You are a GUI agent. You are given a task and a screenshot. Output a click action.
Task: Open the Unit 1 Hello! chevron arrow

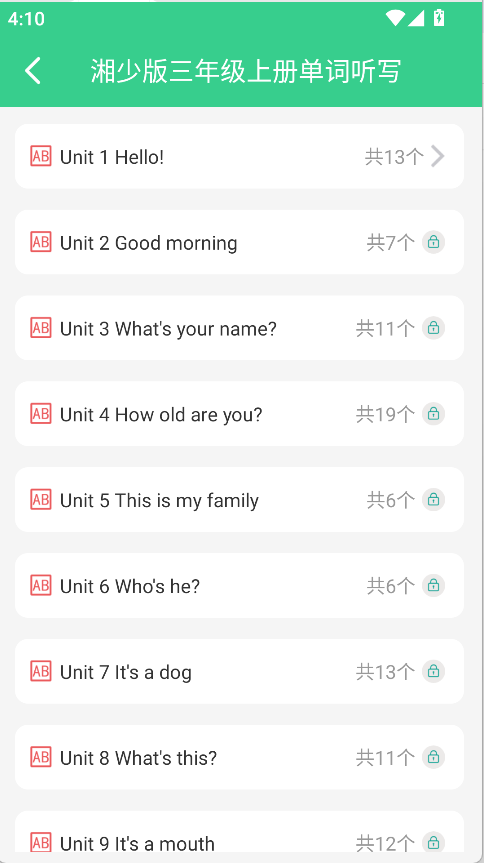[438, 156]
